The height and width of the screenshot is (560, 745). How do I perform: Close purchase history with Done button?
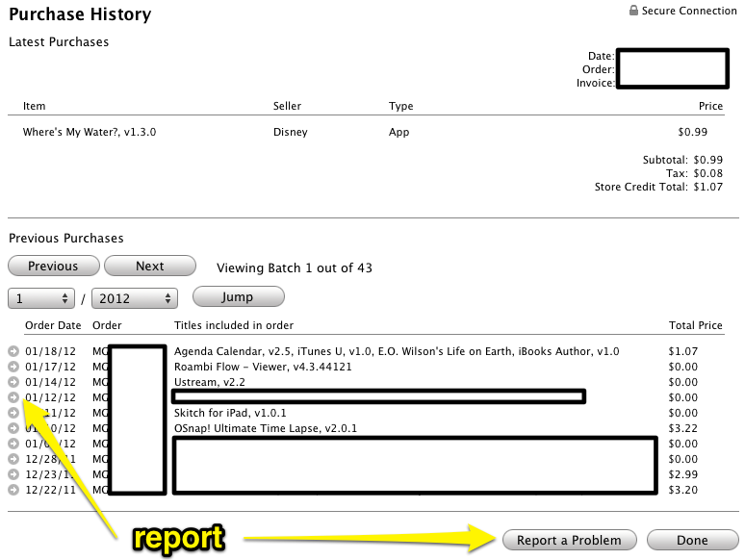pyautogui.click(x=692, y=540)
